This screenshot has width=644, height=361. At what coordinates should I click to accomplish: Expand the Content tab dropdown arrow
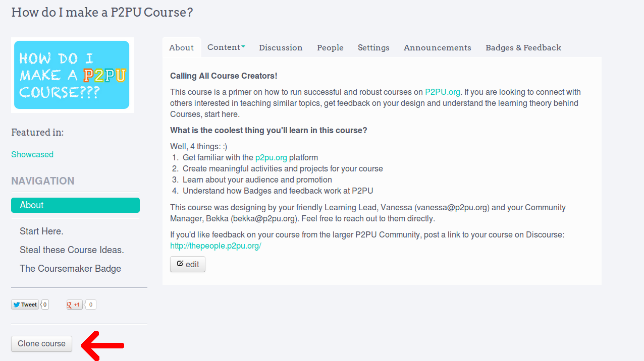click(x=243, y=47)
